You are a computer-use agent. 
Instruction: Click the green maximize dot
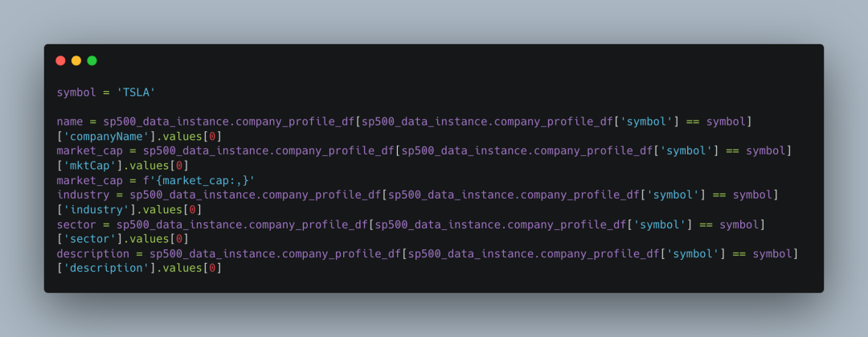tap(92, 60)
